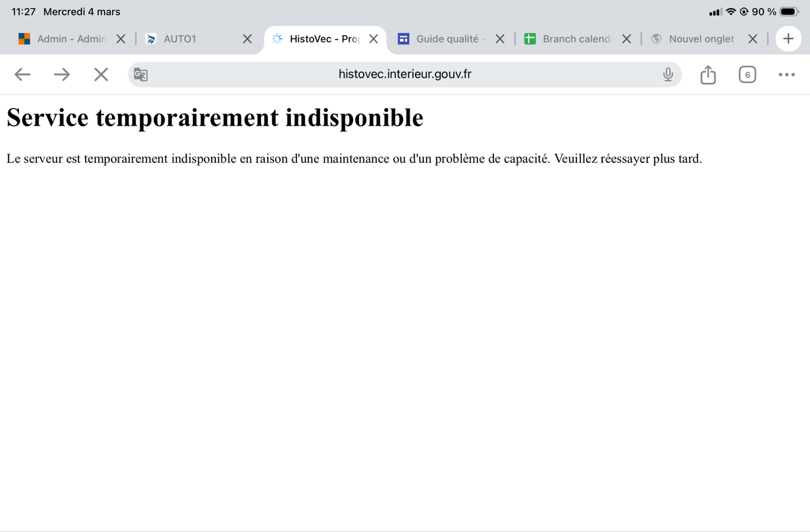Select the heading Service temporairement indisponible
This screenshot has width=810, height=532.
[215, 117]
